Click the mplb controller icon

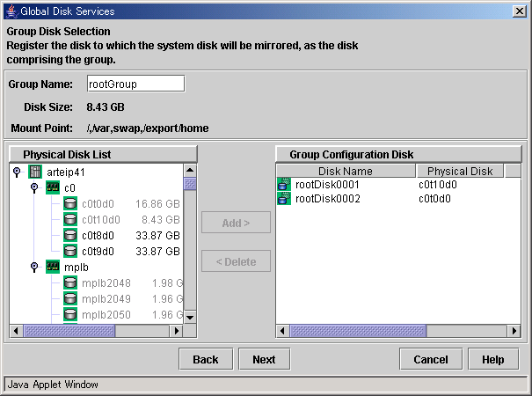pos(53,267)
